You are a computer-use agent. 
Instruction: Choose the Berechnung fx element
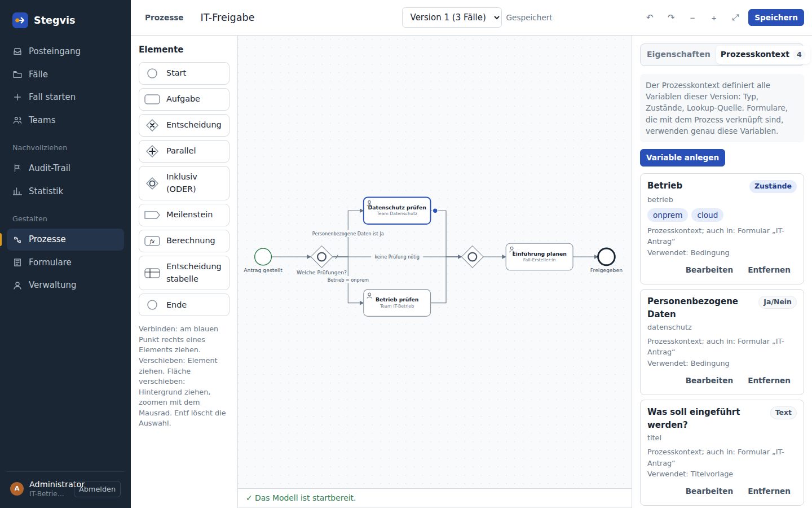point(184,240)
